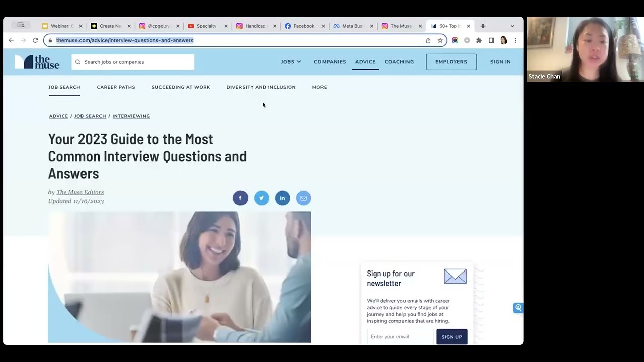Screen dimensions: 644x362
Task: Share article on LinkedIn
Action: (282, 198)
